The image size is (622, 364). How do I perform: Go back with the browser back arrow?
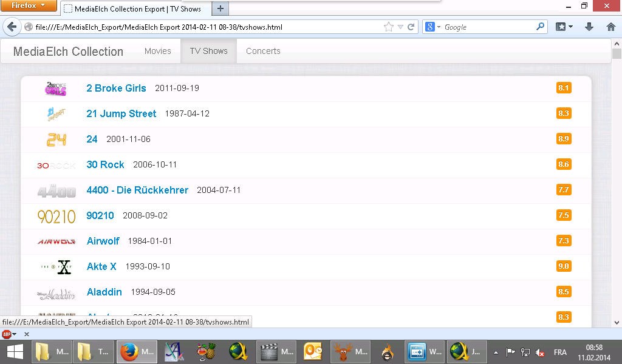tap(12, 27)
